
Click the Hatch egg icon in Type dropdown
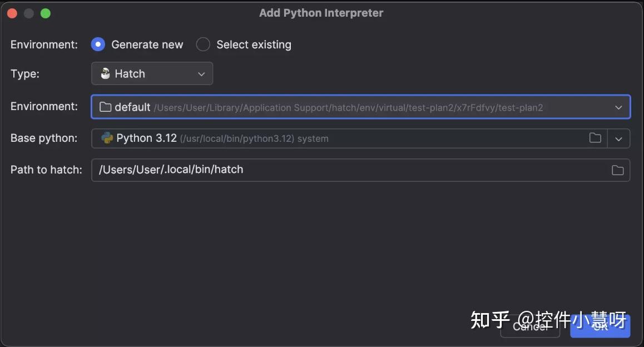point(106,73)
